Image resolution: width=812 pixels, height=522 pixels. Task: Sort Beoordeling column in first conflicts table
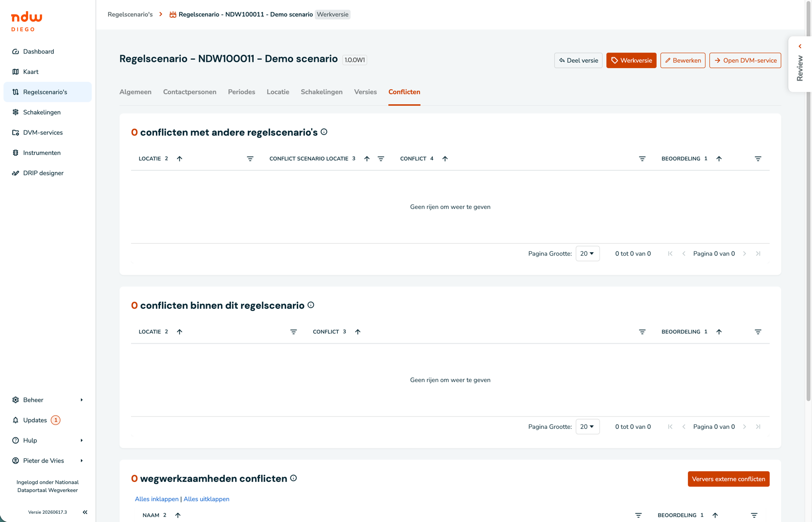coord(719,159)
